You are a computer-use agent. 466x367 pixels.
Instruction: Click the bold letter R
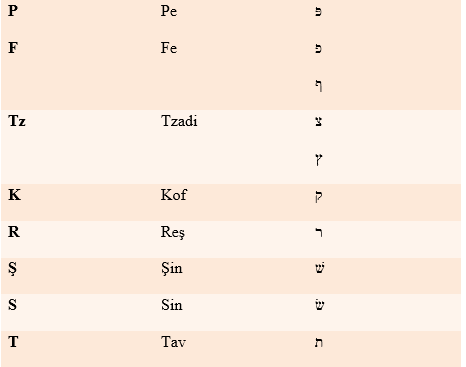(14, 231)
